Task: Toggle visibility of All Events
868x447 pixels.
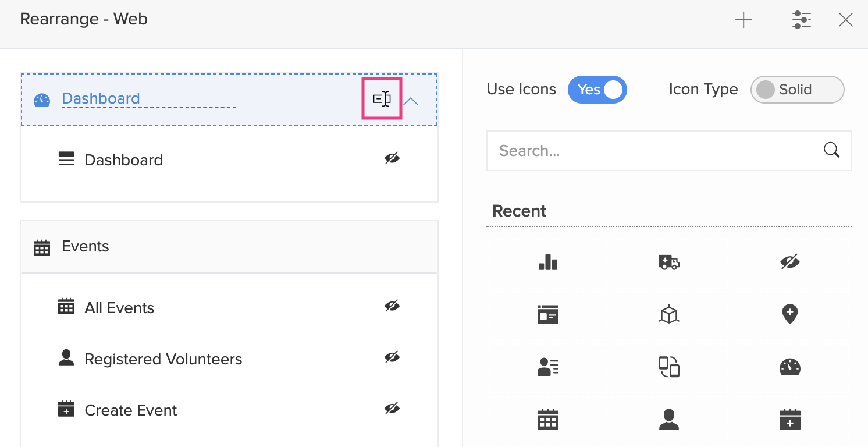Action: click(392, 306)
